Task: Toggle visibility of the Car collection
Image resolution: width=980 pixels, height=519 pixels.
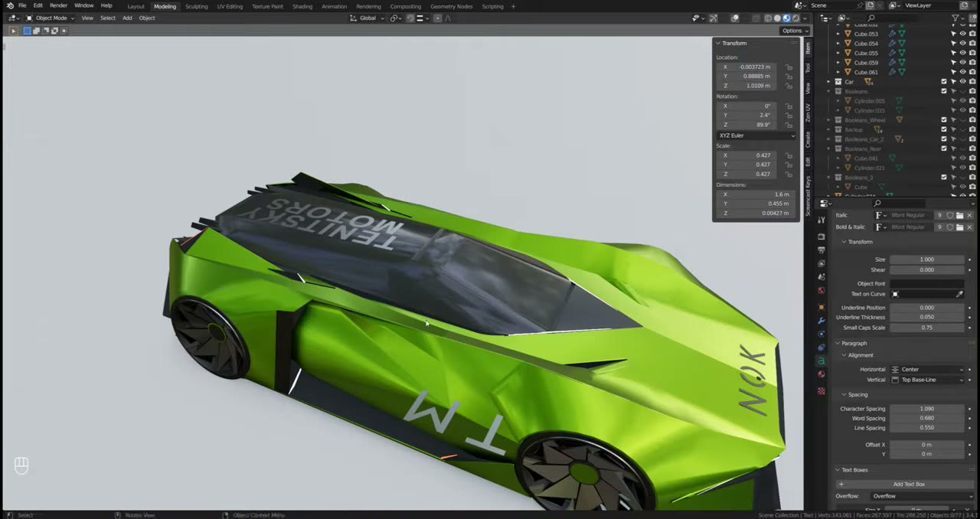Action: (x=962, y=82)
